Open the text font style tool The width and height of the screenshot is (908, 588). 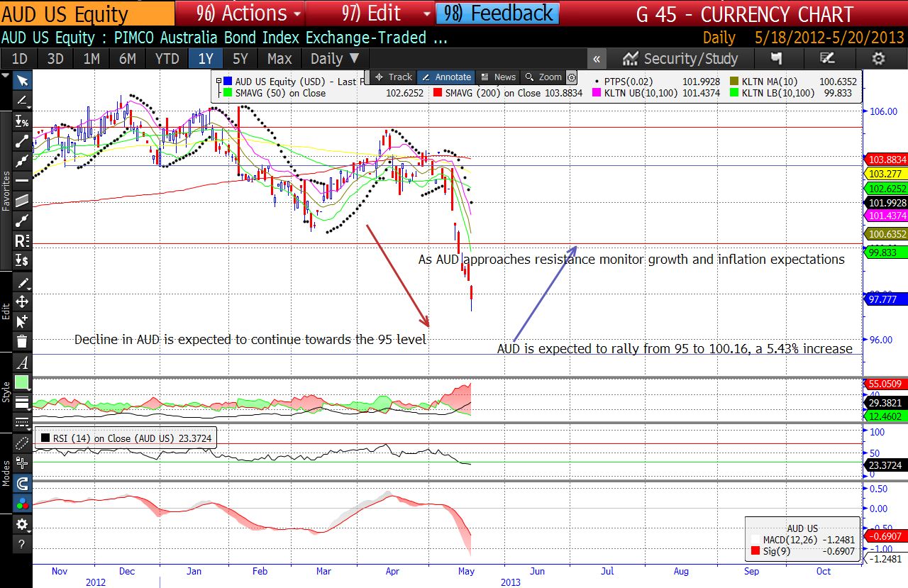point(22,363)
